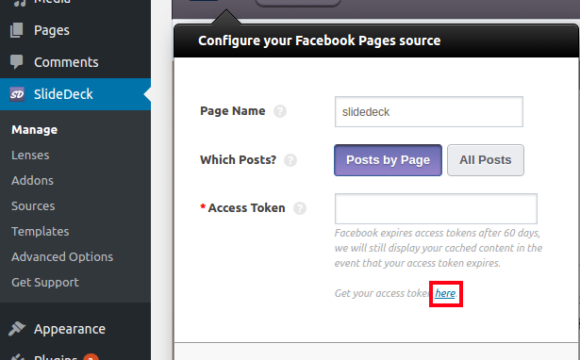Click the SlideDeck SD logo icon
This screenshot has height=360, width=580.
click(x=17, y=94)
